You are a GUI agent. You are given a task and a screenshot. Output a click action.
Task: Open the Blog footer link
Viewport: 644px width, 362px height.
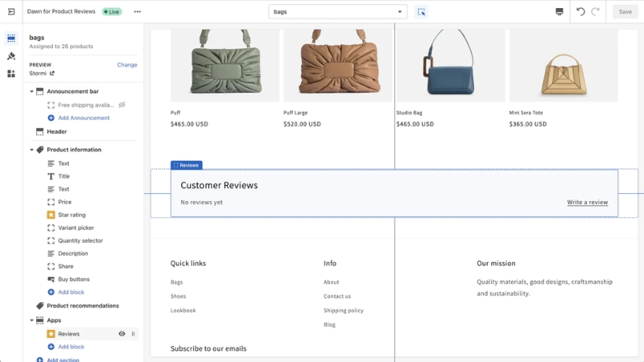point(329,324)
